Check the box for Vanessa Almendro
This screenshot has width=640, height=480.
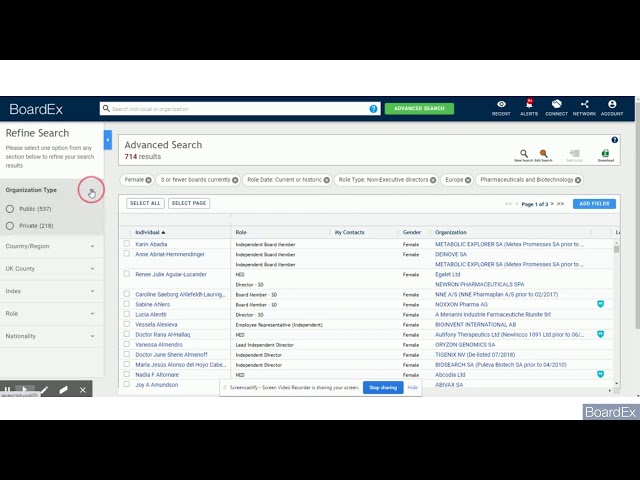click(x=127, y=344)
